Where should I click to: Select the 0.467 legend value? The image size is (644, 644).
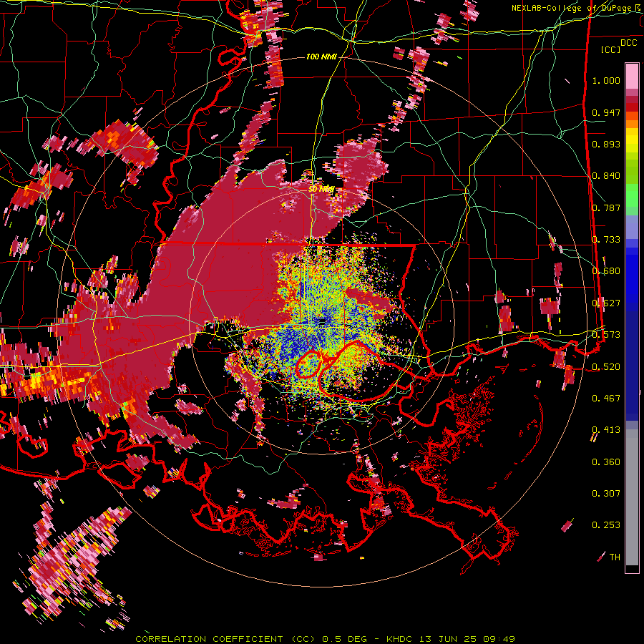click(606, 399)
